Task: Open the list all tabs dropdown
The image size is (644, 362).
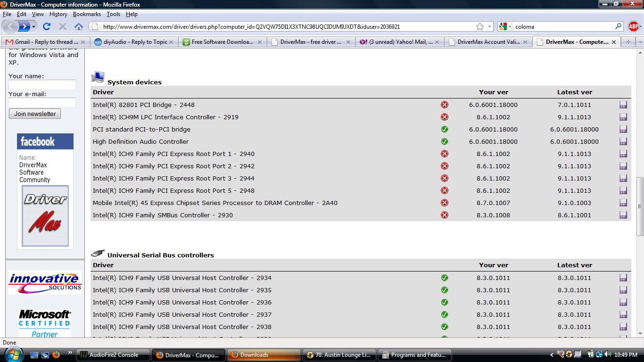Action: (639, 42)
